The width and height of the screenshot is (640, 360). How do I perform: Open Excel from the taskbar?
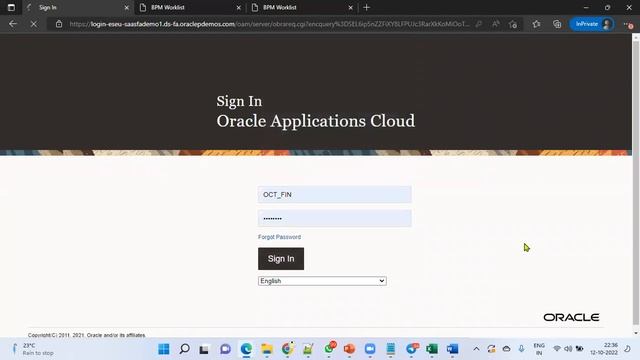coord(432,349)
